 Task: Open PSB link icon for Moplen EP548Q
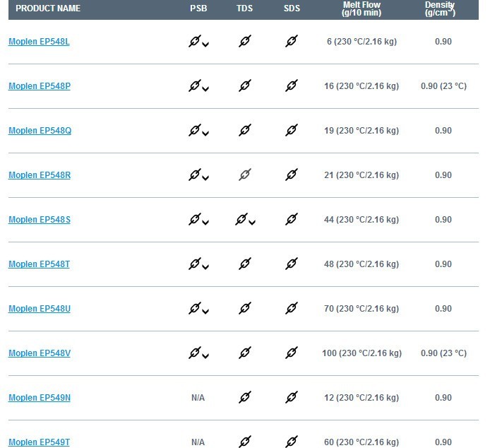(x=194, y=130)
